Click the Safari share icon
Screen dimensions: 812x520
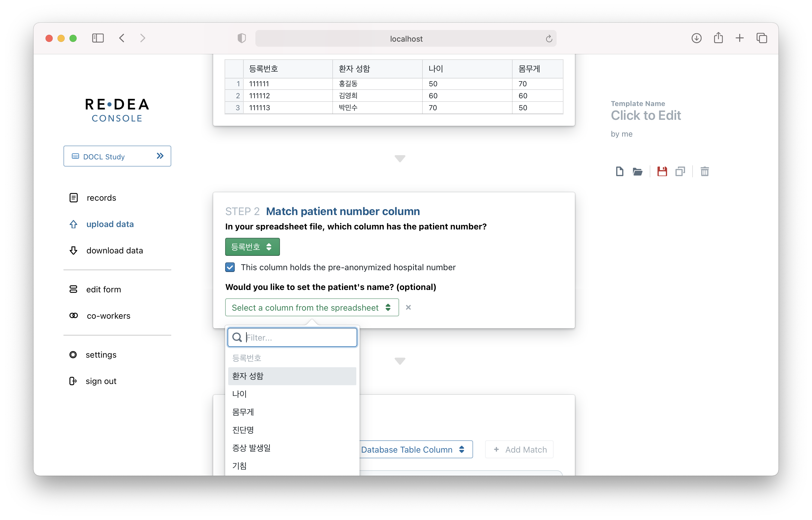click(718, 38)
